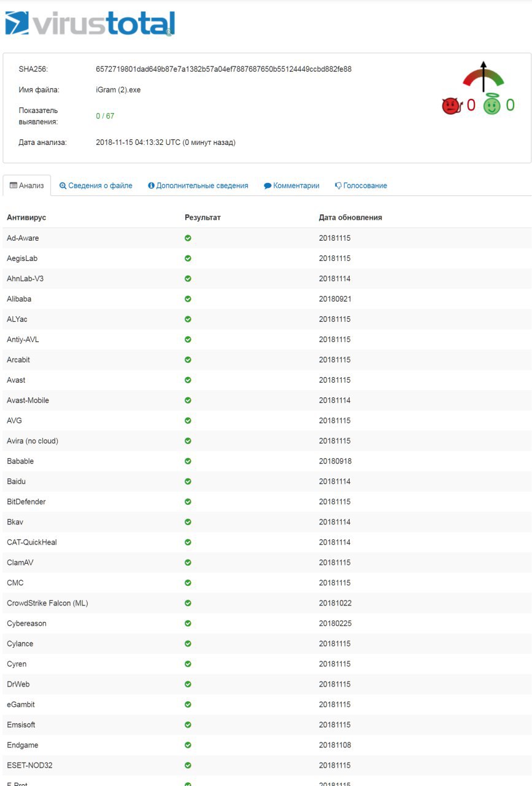The image size is (532, 786).
Task: Click the VirusTotal logo
Action: click(90, 24)
